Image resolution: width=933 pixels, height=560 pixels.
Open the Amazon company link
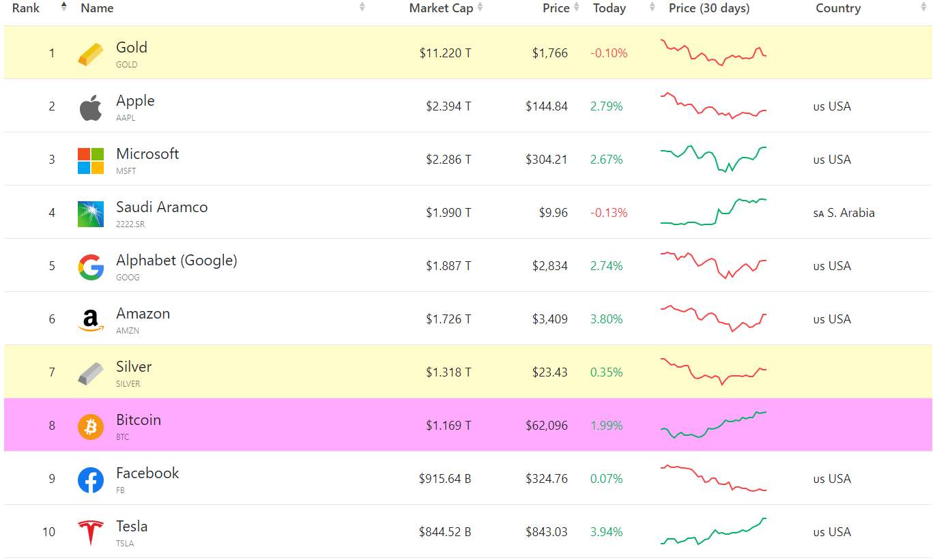(143, 313)
